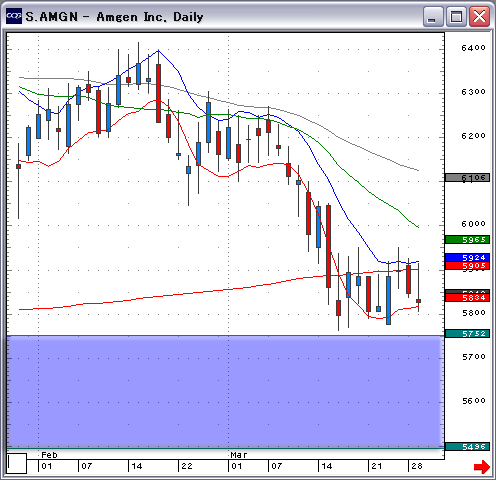Click the teal 5496 price label
This screenshot has width=496, height=480.
pyautogui.click(x=467, y=446)
